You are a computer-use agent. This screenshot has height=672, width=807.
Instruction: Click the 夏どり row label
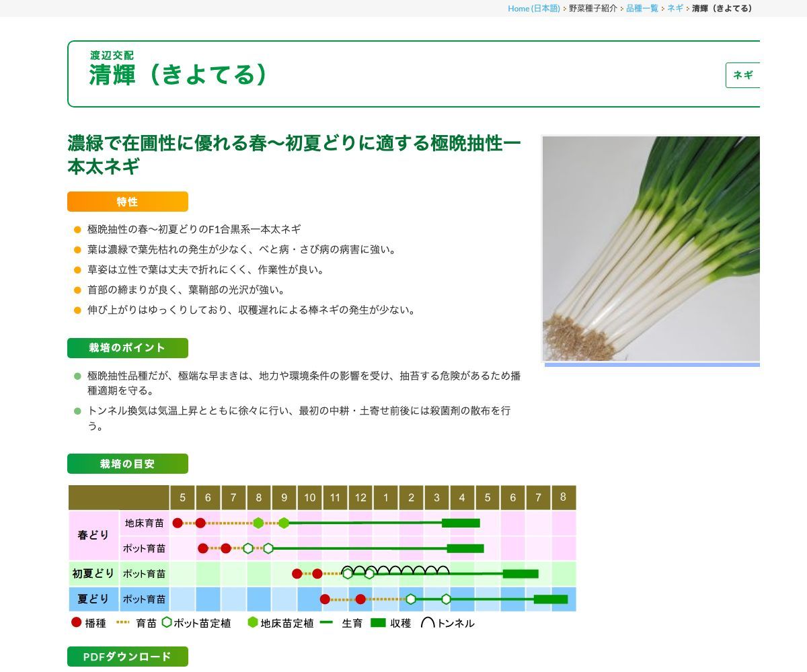[x=92, y=599]
